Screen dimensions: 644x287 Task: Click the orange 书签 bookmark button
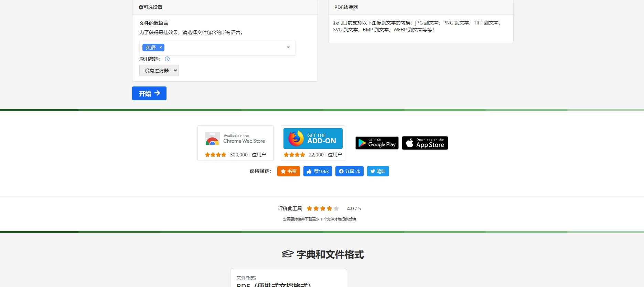pos(289,171)
